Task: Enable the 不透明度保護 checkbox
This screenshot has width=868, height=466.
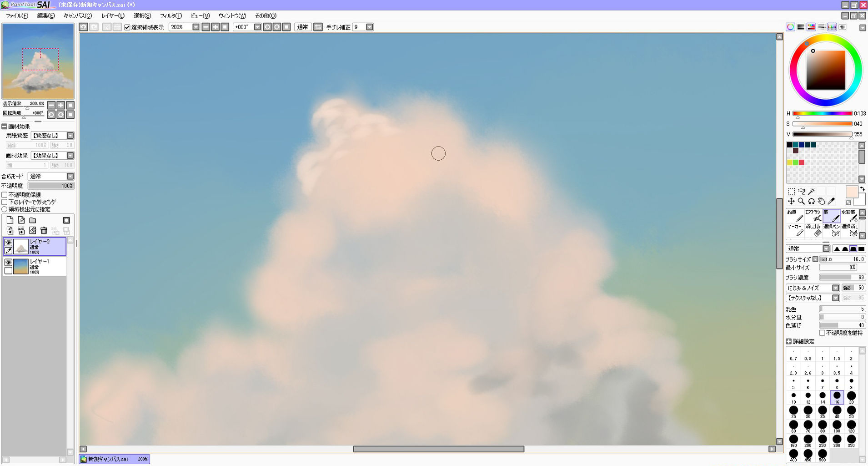Action: coord(5,195)
